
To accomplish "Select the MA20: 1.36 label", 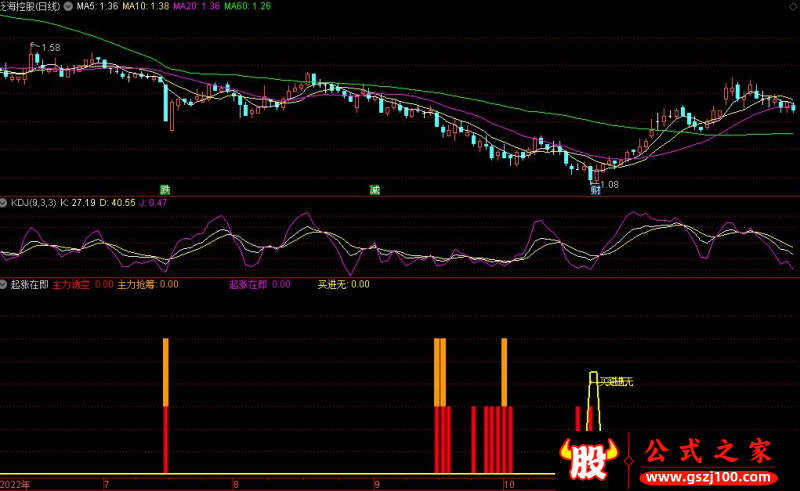I will pos(196,7).
